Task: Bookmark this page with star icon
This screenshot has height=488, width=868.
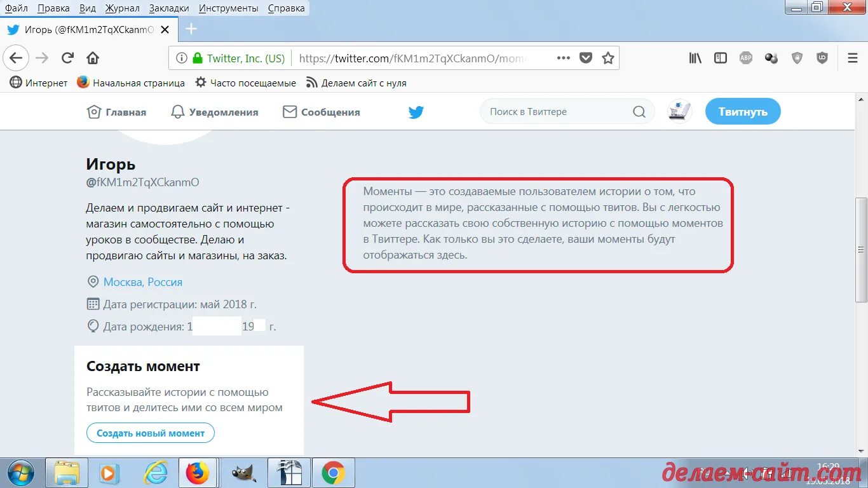Action: (x=608, y=58)
